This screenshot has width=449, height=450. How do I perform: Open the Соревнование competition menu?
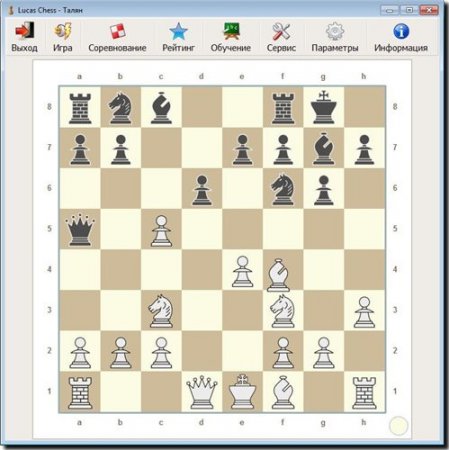tap(117, 37)
